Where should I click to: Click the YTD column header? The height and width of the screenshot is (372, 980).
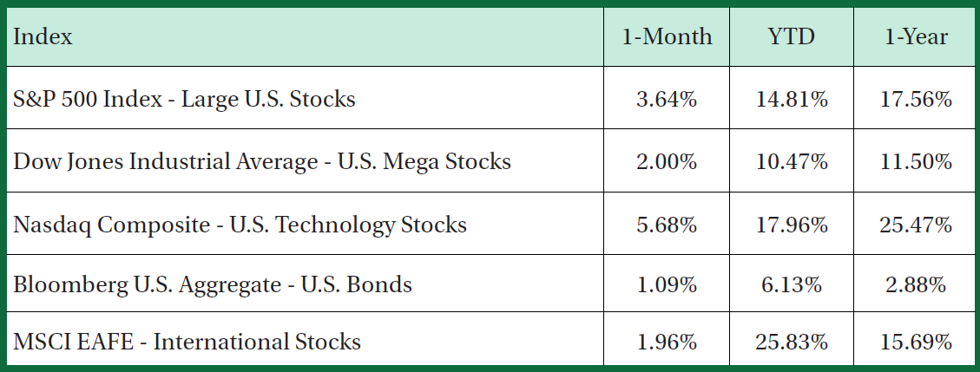pyautogui.click(x=792, y=37)
